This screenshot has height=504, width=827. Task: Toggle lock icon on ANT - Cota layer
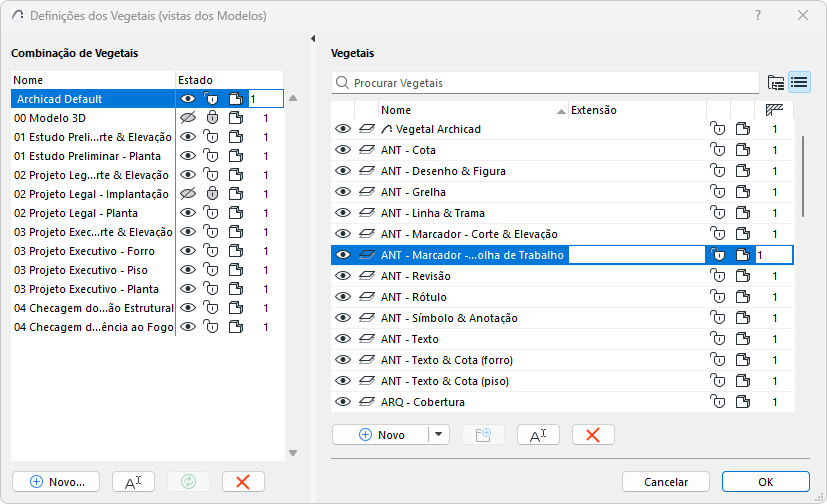click(717, 150)
